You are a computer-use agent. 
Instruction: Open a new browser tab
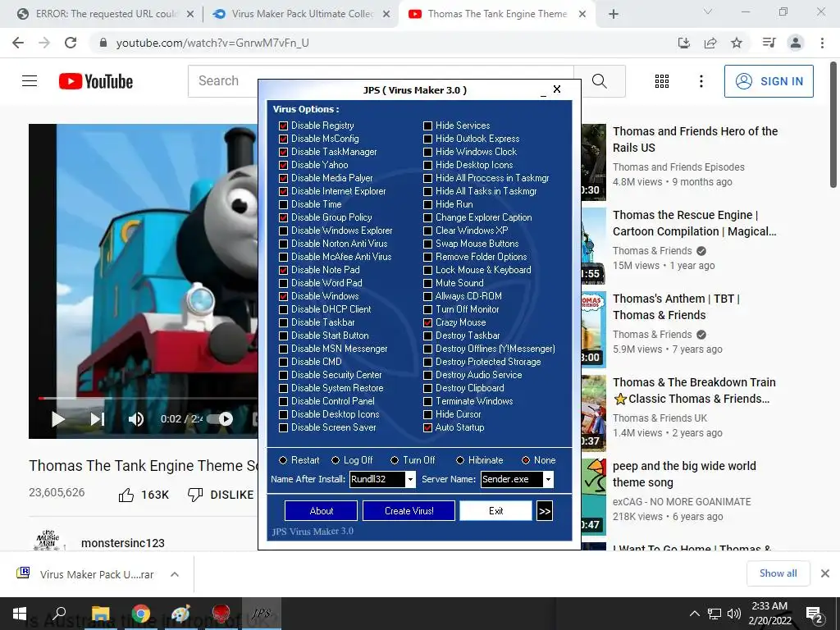coord(614,14)
